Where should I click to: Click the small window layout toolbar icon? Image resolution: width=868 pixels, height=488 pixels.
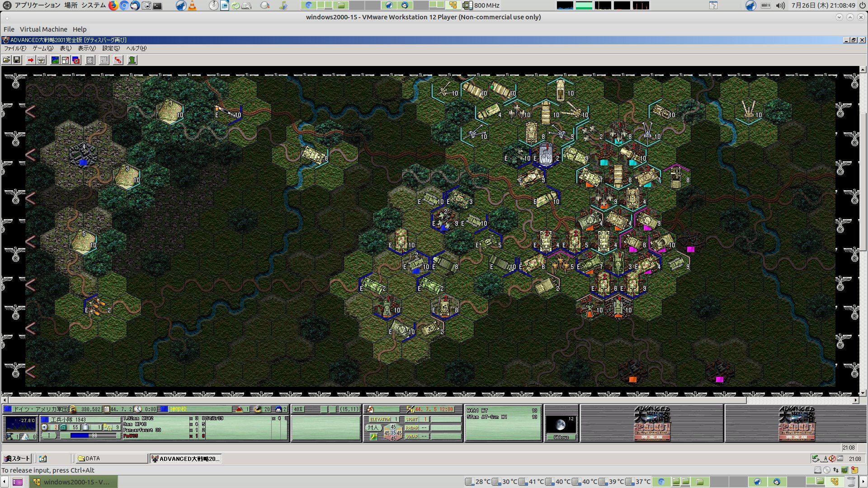coord(66,60)
